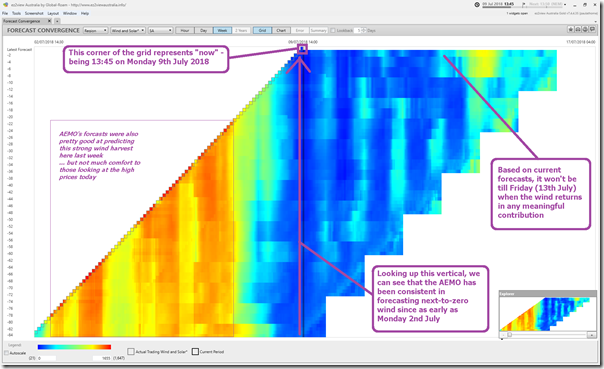Click the blue-to-red legend color bar
Screen dimensions: 604x369
74,347
